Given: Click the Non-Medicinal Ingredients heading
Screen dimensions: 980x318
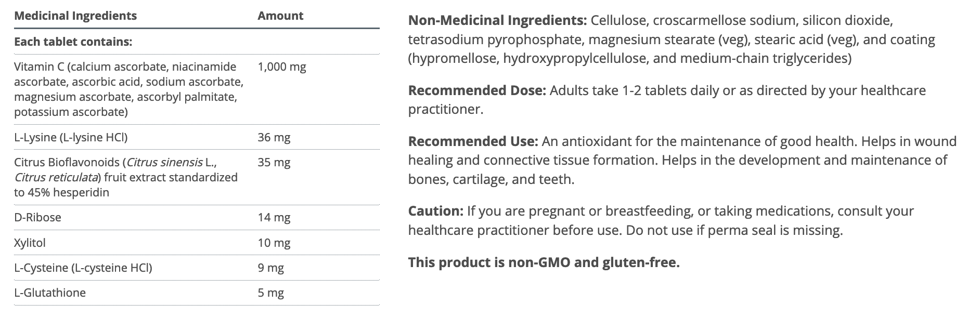Looking at the screenshot, I should coord(497,21).
